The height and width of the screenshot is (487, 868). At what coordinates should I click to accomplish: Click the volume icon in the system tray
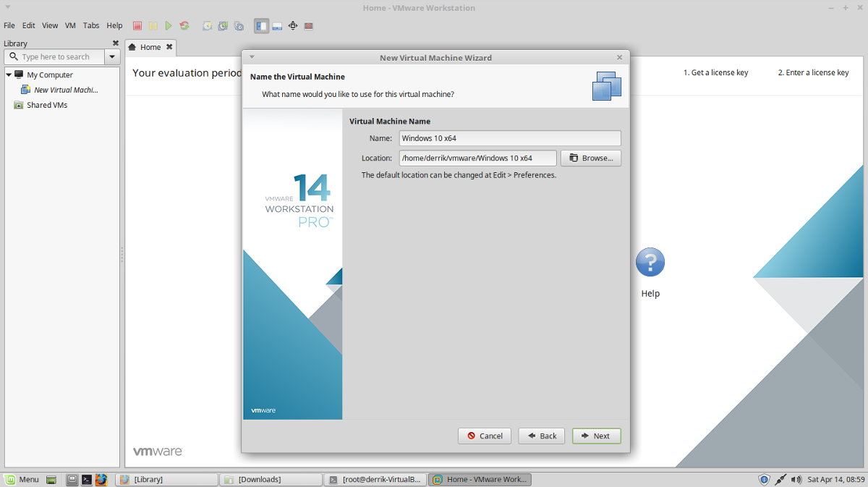tap(796, 479)
